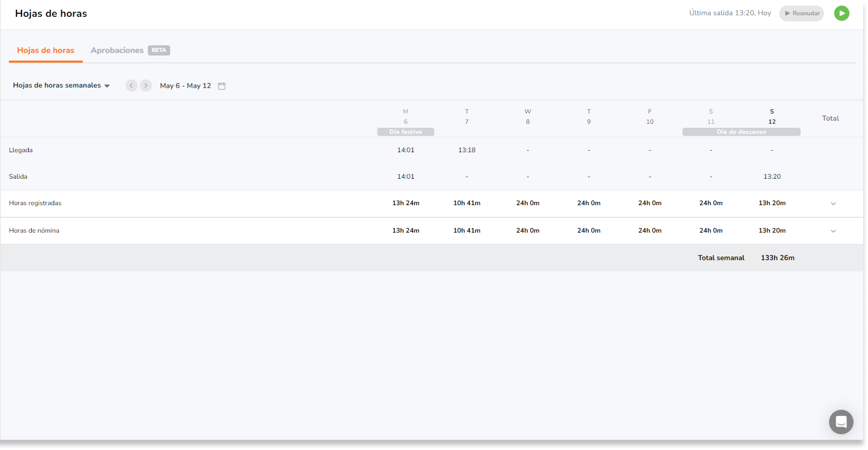This screenshot has width=868, height=450.
Task: Click Horas registradas 13h 24m for Monday
Action: pyautogui.click(x=405, y=203)
